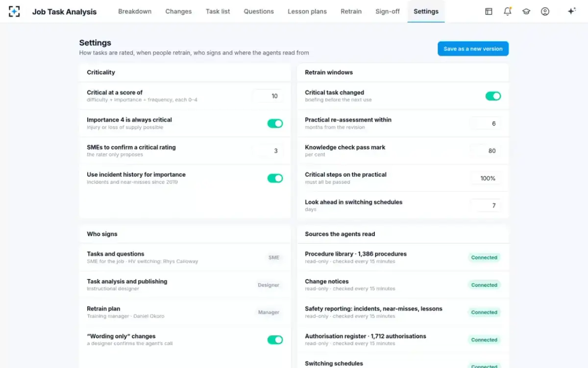Click the graduation cap training icon
This screenshot has height=368, width=588.
526,11
